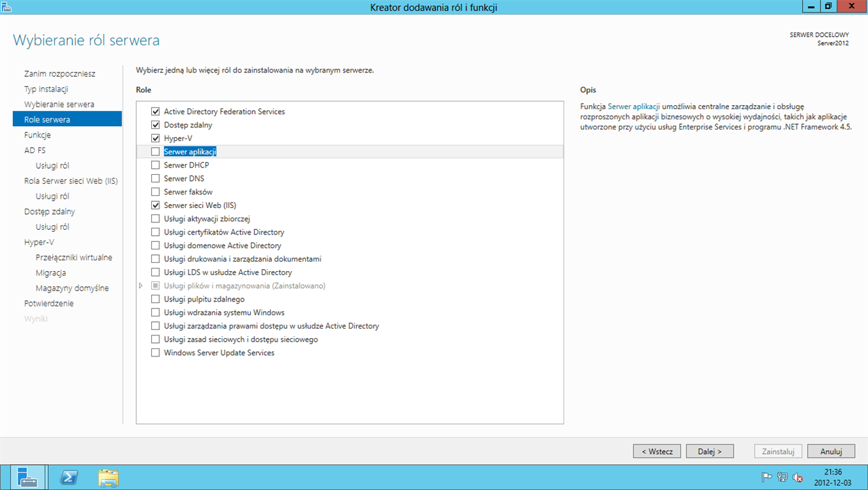This screenshot has height=490, width=868.
Task: Open the Serwer aplikacji description link
Action: click(x=634, y=106)
